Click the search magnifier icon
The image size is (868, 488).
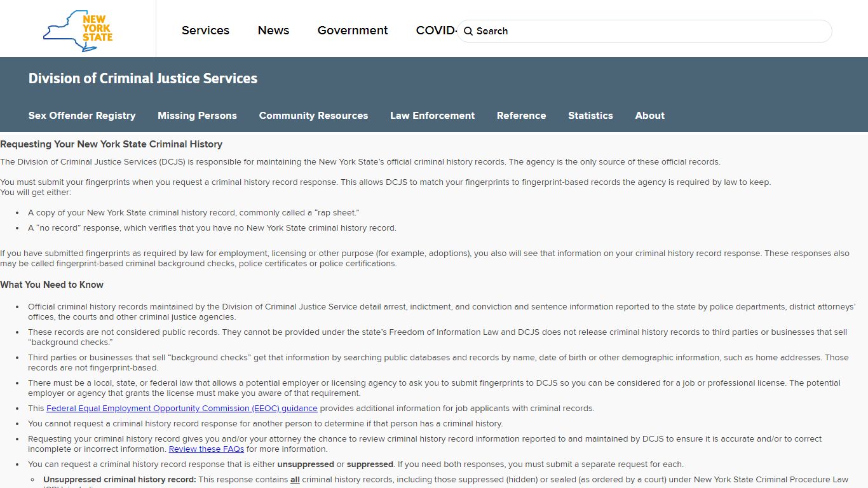coord(468,31)
